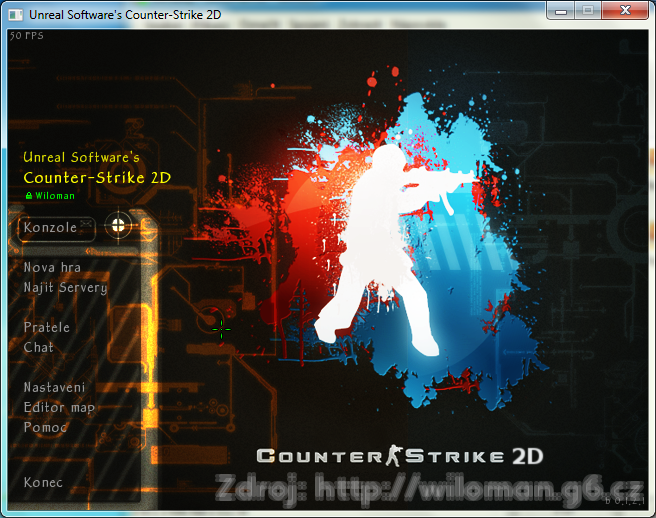Click the lock icon next to Wiloman
The height and width of the screenshot is (518, 656).
[x=29, y=195]
